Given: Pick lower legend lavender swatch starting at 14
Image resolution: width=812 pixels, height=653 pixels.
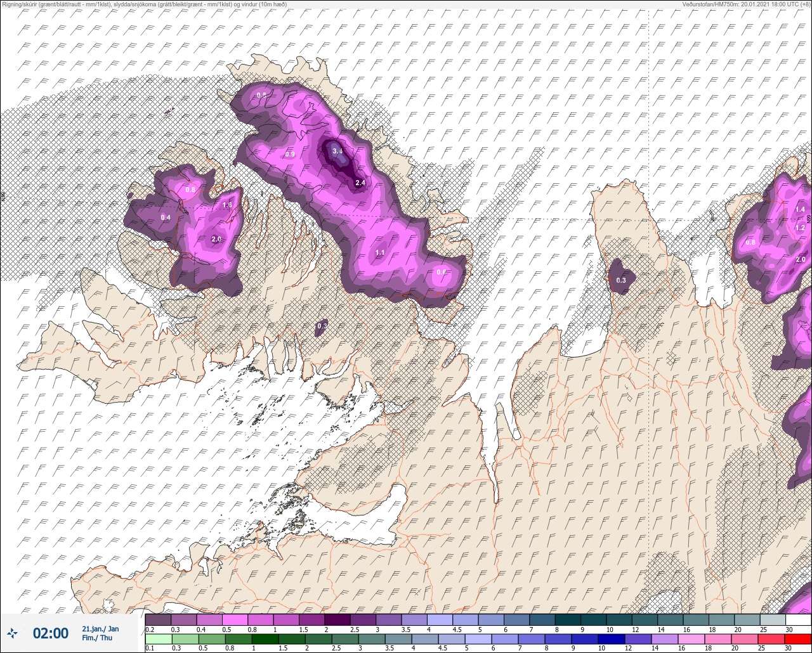Looking at the screenshot, I should coord(665,639).
